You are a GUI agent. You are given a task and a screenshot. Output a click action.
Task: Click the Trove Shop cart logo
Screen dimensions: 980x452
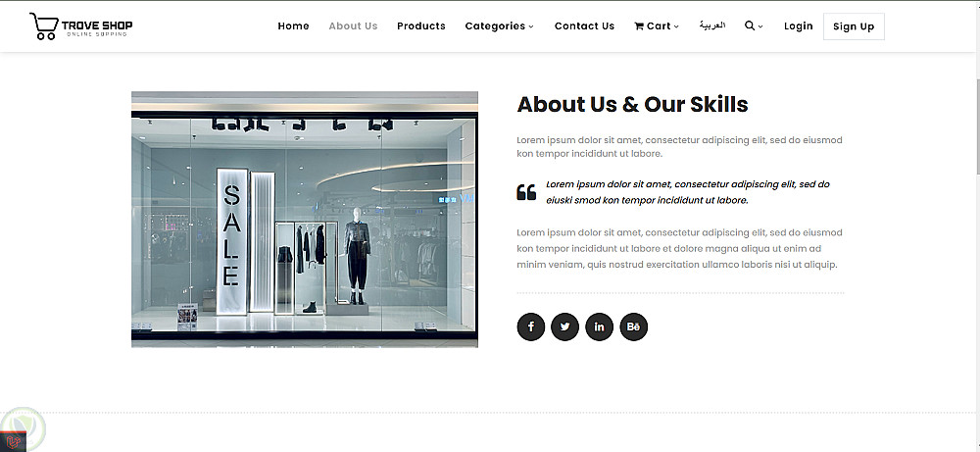click(x=80, y=26)
